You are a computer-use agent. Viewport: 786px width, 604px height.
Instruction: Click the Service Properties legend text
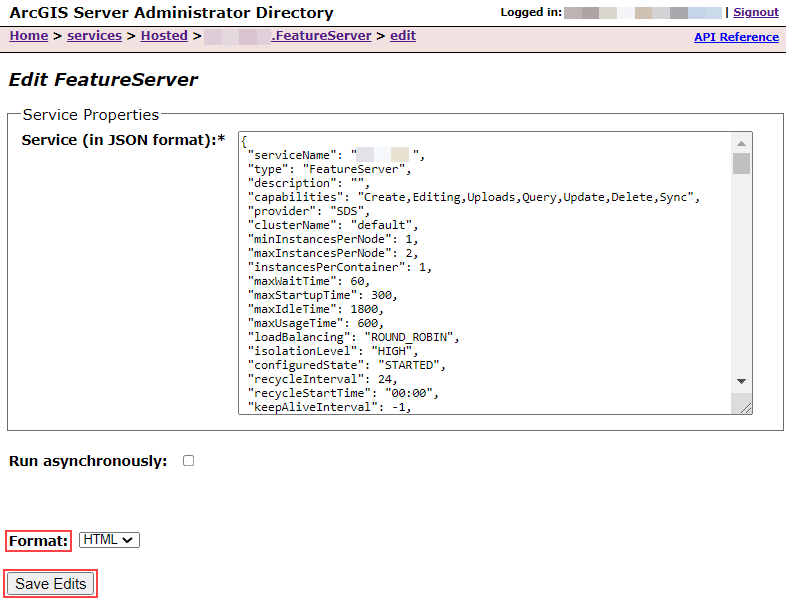point(91,115)
